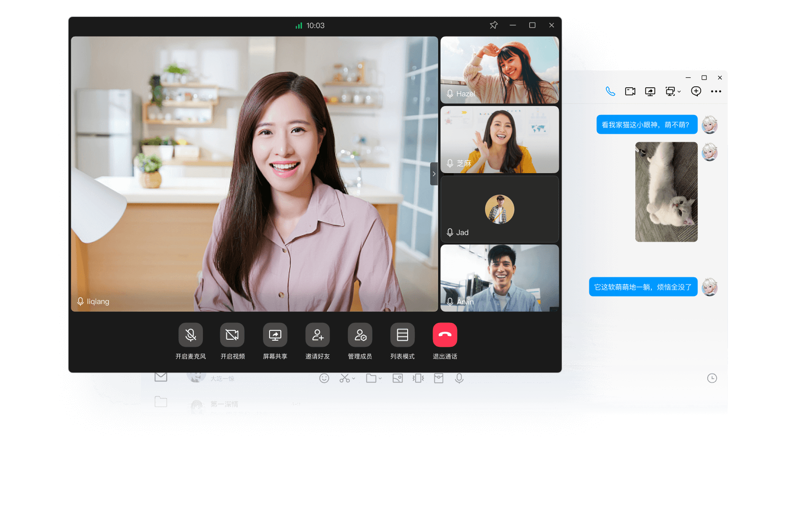Open the emoji picker in chat toolbar

(324, 378)
